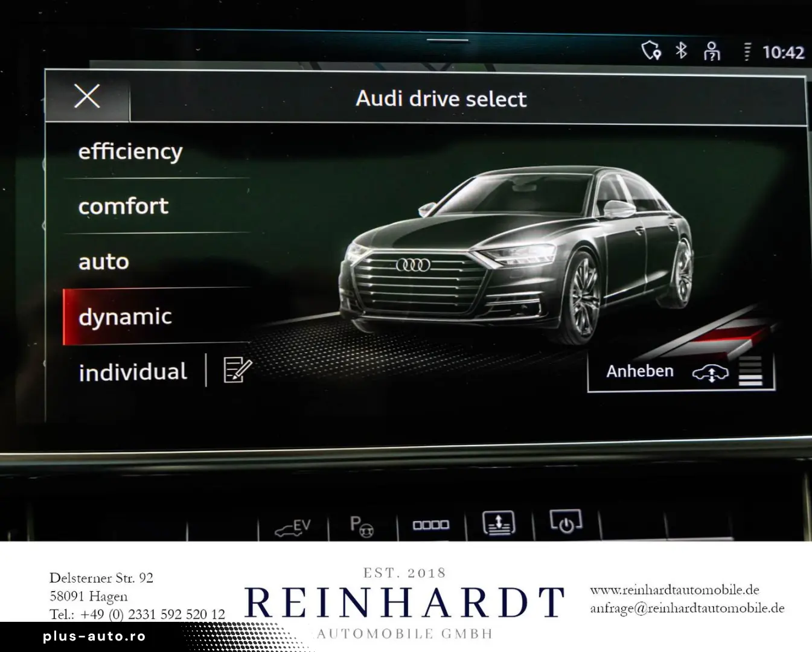Open the user profile icon with question mark

(712, 52)
